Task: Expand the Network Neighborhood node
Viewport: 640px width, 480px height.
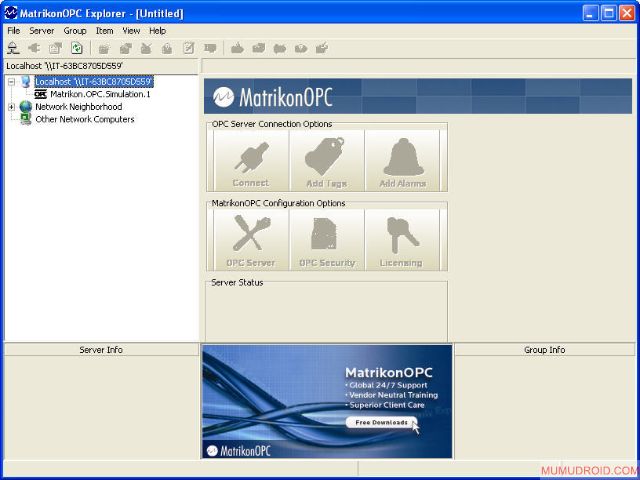Action: pyautogui.click(x=11, y=107)
